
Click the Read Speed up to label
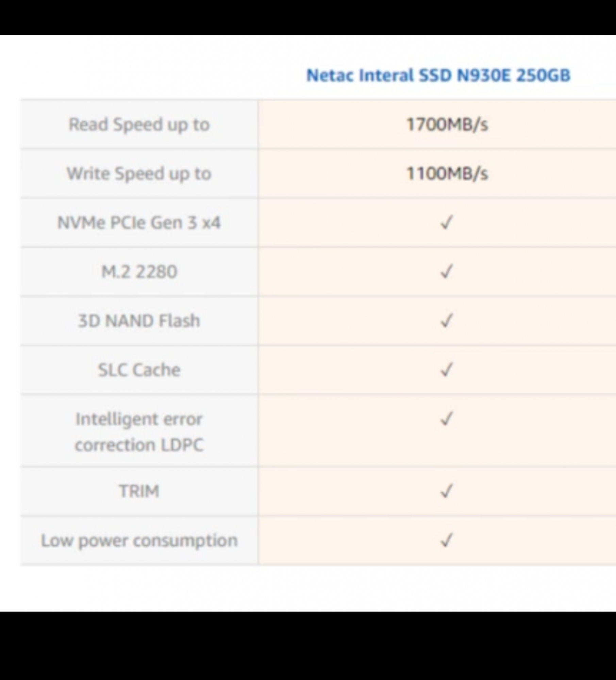click(x=139, y=124)
